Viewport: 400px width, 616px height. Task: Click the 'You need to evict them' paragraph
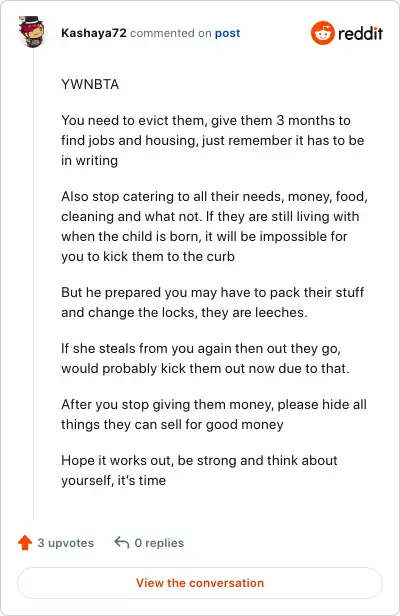click(213, 140)
